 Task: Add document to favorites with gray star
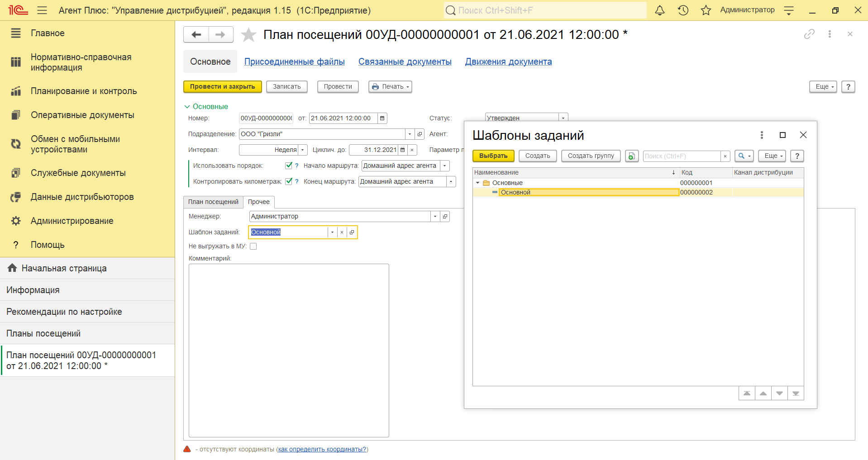(x=248, y=35)
